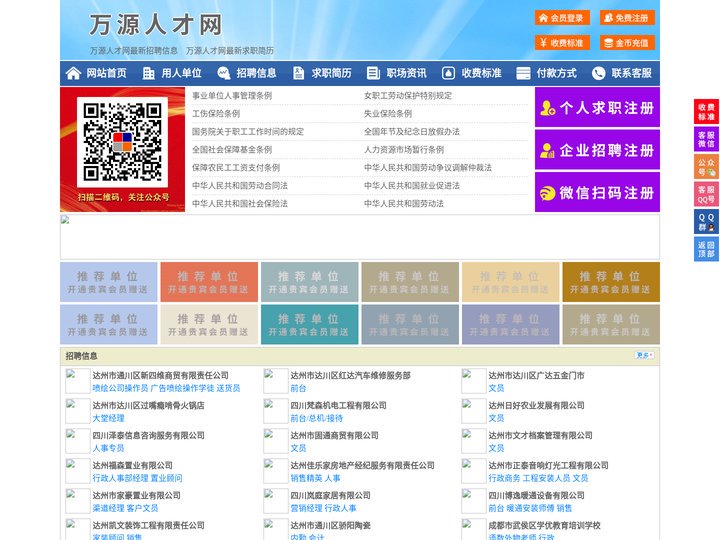Click the purple 客服微信 floating sidebar icon
This screenshot has height=540, width=720.
pyautogui.click(x=706, y=139)
